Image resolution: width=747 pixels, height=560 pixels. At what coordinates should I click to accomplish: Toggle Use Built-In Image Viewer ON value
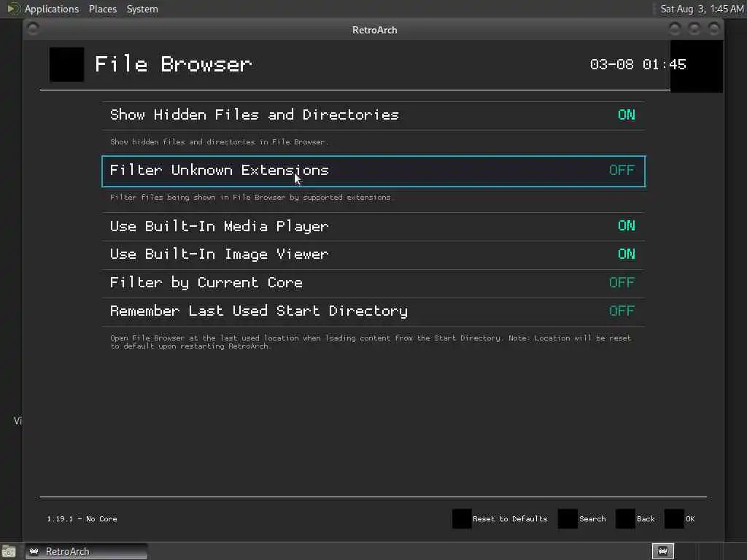(626, 254)
